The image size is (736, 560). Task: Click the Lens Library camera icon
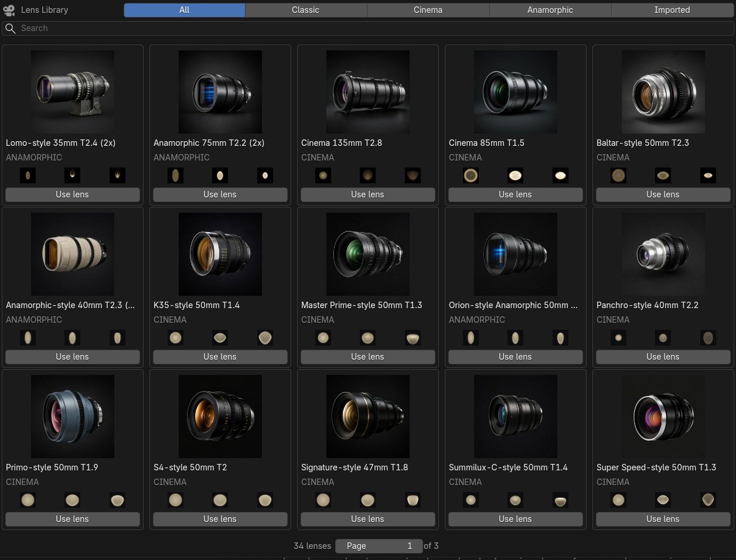(x=9, y=10)
